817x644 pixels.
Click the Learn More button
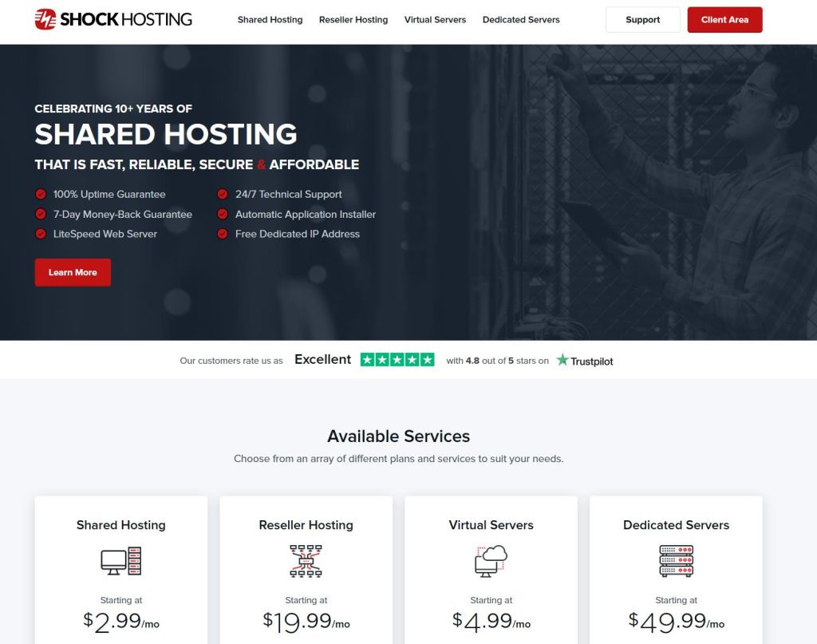pos(73,272)
